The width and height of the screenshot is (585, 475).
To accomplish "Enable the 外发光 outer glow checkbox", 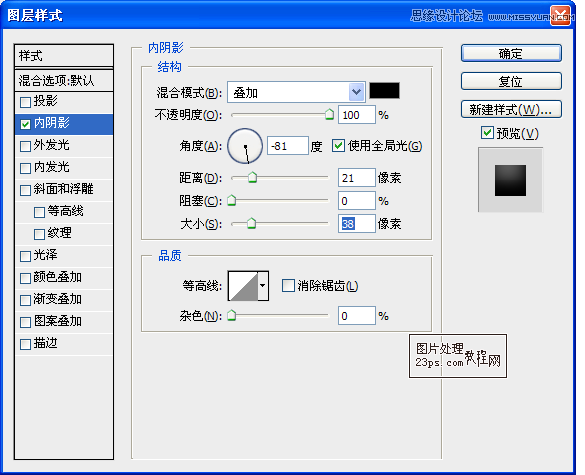I will [x=25, y=146].
